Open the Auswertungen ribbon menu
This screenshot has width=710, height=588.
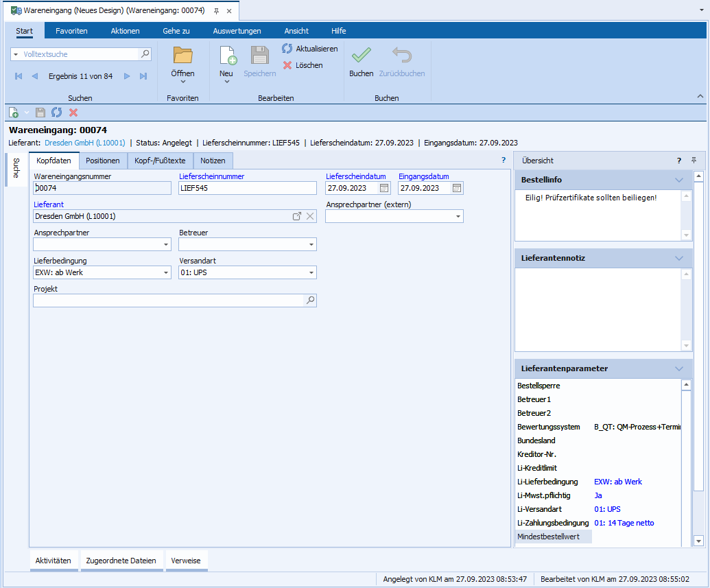coord(237,31)
